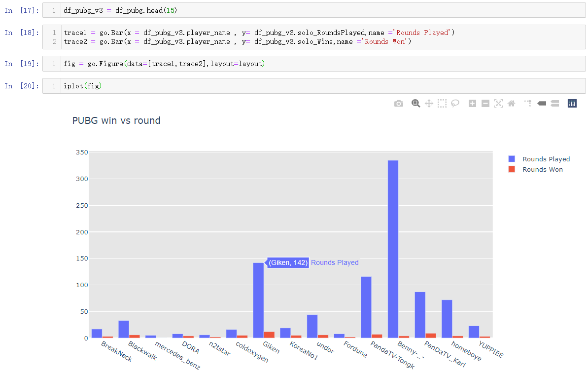The height and width of the screenshot is (373, 588).
Task: Click the YUPPIEE blue bar
Action: click(x=474, y=332)
